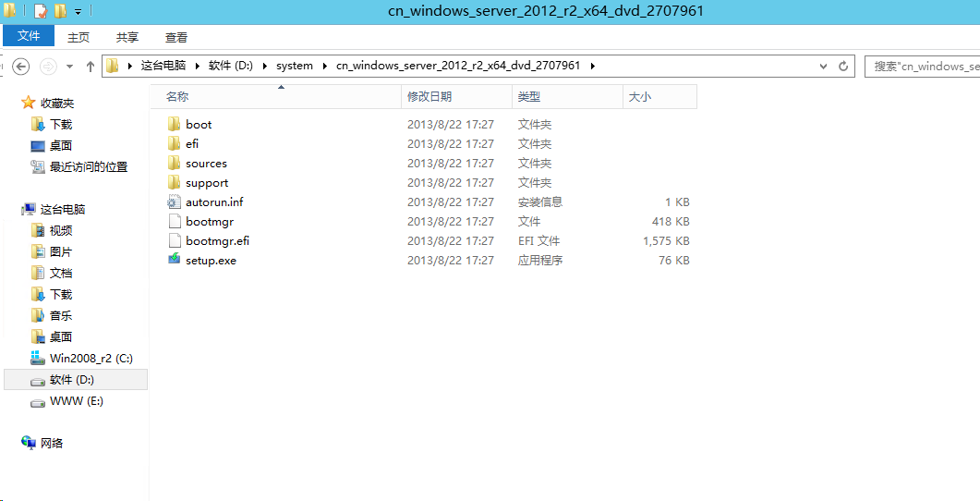The height and width of the screenshot is (501, 980).
Task: Select the sources folder icon
Action: click(x=174, y=163)
